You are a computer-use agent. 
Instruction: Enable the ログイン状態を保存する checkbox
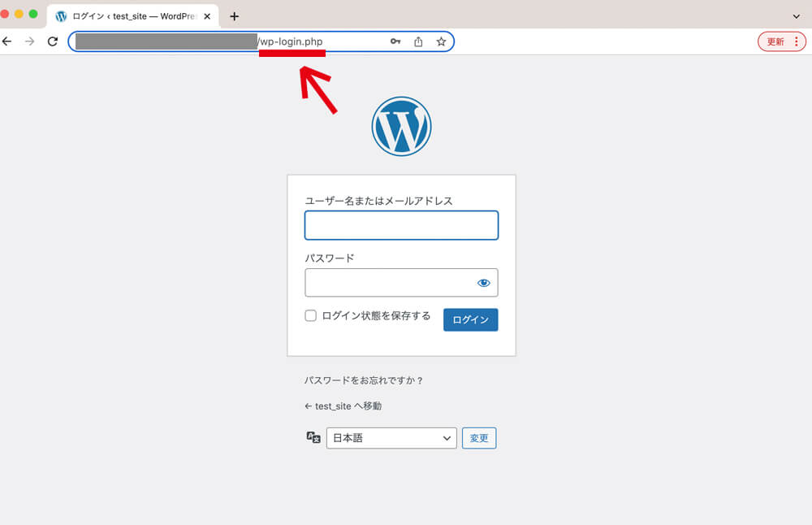coord(311,315)
